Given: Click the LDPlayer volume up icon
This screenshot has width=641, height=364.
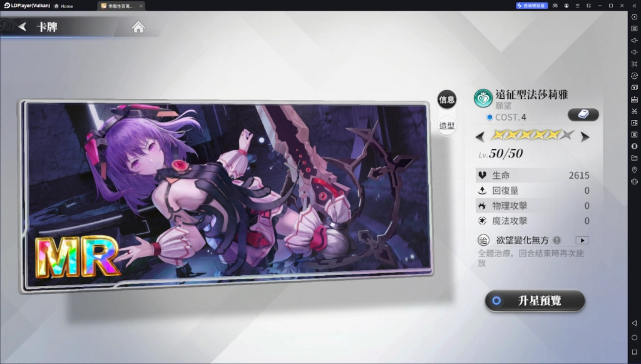Looking at the screenshot, I should [634, 40].
